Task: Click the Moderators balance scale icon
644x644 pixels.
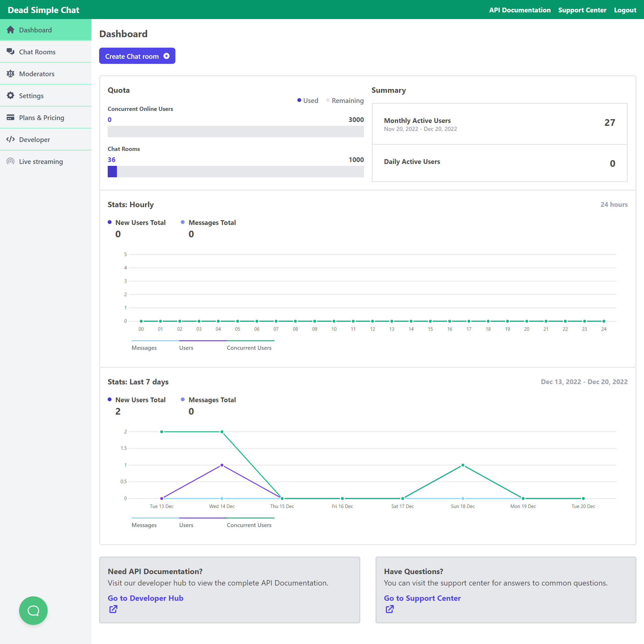Action: pos(11,74)
